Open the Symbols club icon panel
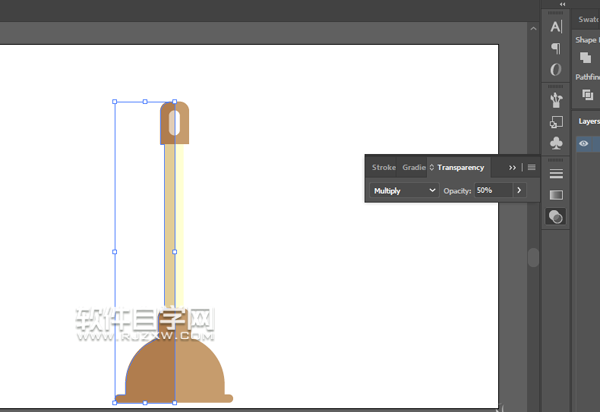 point(556,143)
